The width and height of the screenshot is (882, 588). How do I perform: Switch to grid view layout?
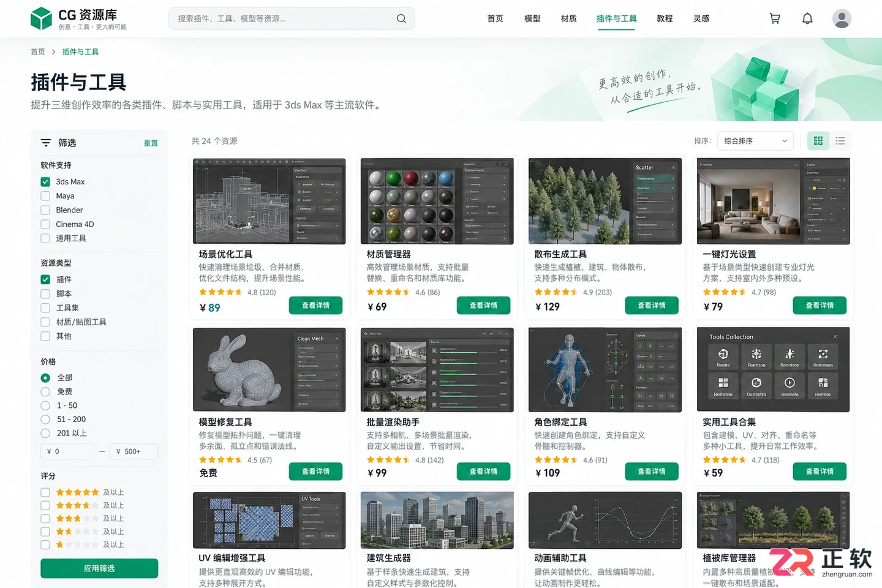pyautogui.click(x=818, y=141)
